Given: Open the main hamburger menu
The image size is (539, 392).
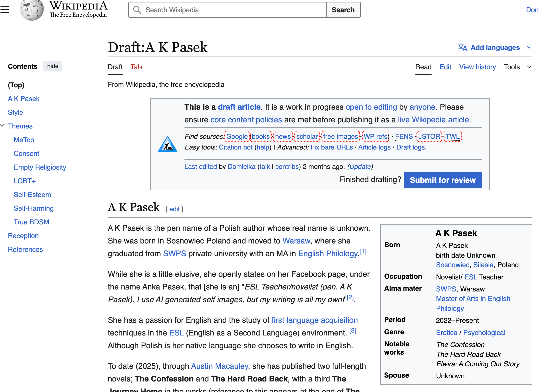Looking at the screenshot, I should (x=5, y=10).
